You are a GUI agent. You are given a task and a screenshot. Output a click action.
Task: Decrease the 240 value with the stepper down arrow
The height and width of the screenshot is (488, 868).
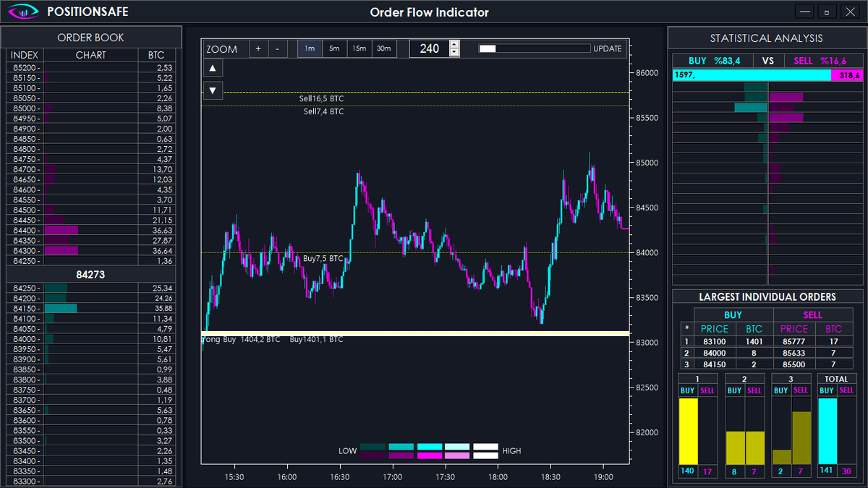pos(454,53)
